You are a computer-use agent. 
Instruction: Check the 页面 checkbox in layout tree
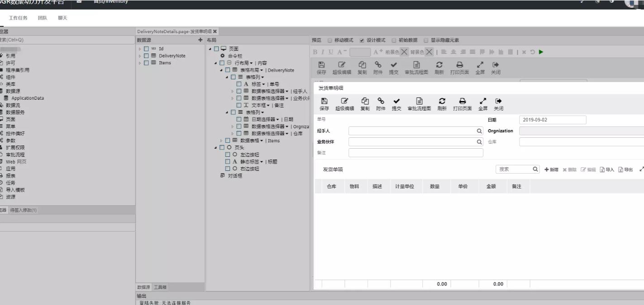point(216,48)
